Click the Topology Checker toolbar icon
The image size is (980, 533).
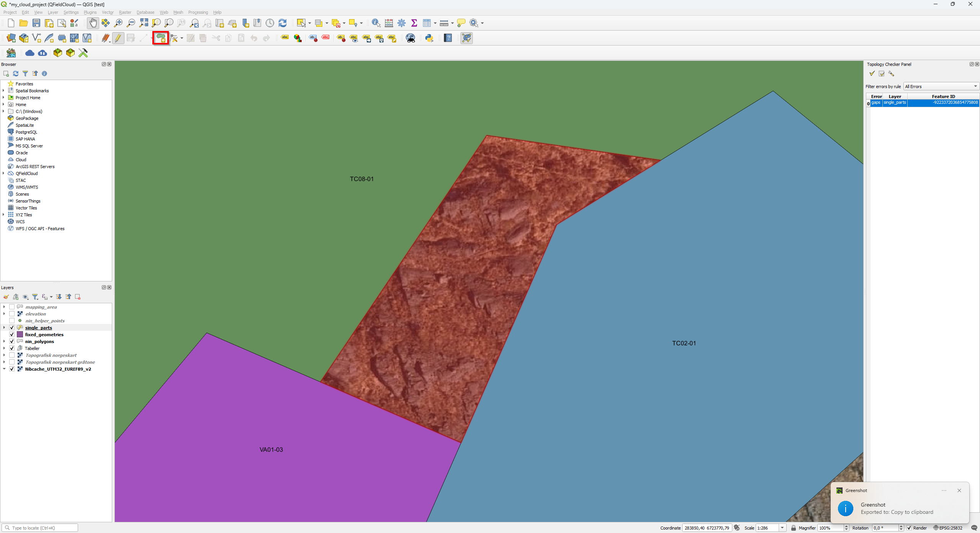tap(466, 38)
